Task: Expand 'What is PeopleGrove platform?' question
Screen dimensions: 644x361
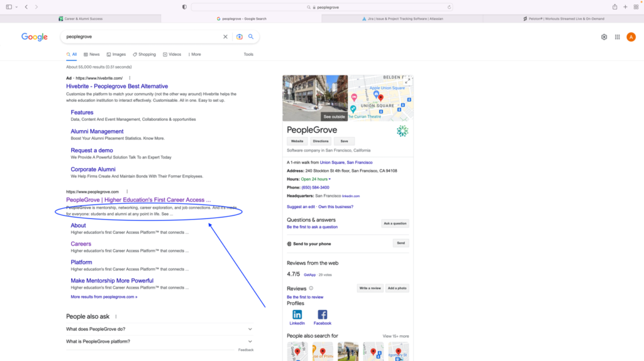Action: (x=159, y=342)
